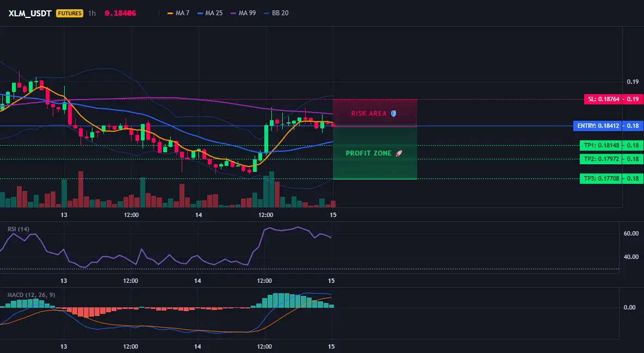
Task: Click the 40.00 level on the RSI axis
Action: (x=631, y=257)
